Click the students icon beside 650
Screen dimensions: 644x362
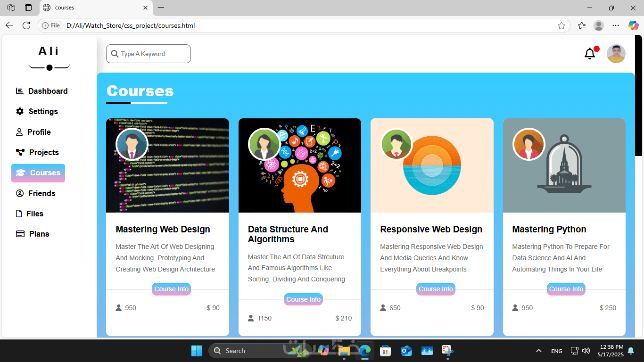(383, 308)
